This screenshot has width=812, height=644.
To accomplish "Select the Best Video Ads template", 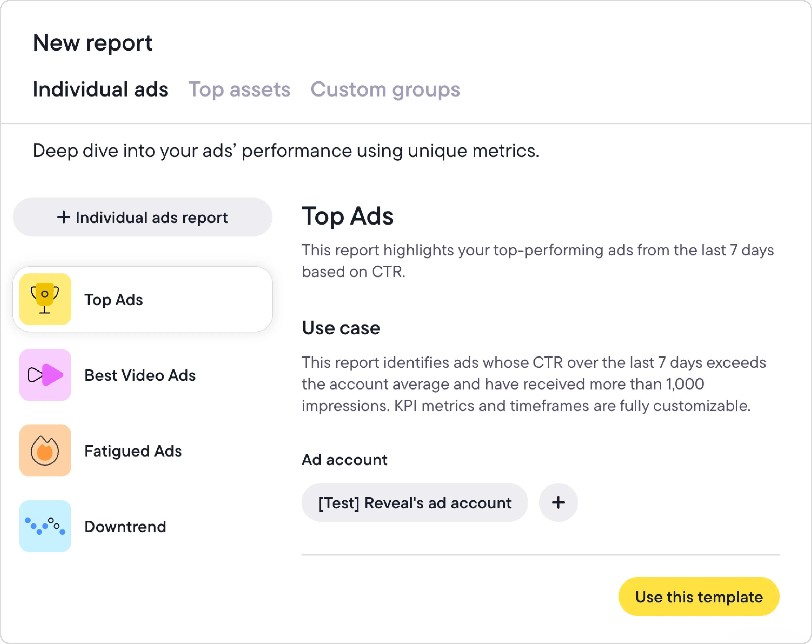I will coord(140,375).
